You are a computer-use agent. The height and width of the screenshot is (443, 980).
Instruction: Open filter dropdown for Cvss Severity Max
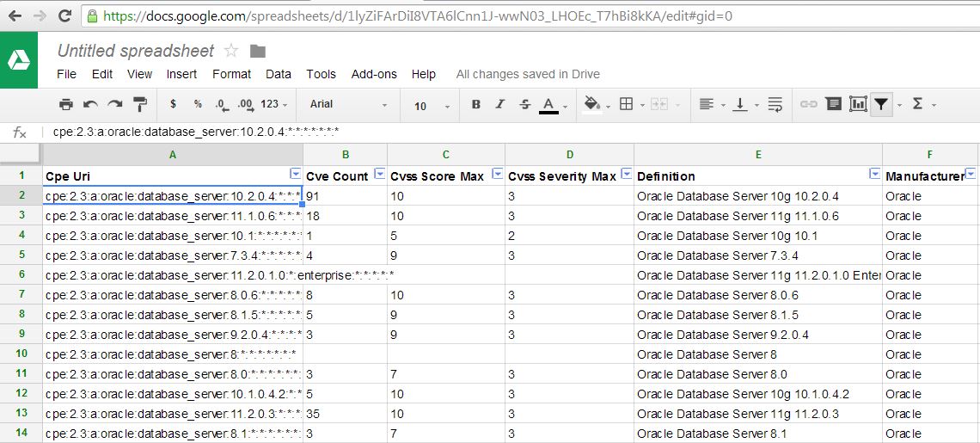click(x=626, y=173)
